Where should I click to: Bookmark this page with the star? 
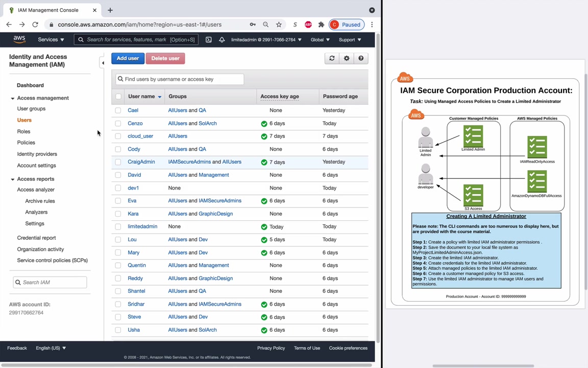pos(279,25)
